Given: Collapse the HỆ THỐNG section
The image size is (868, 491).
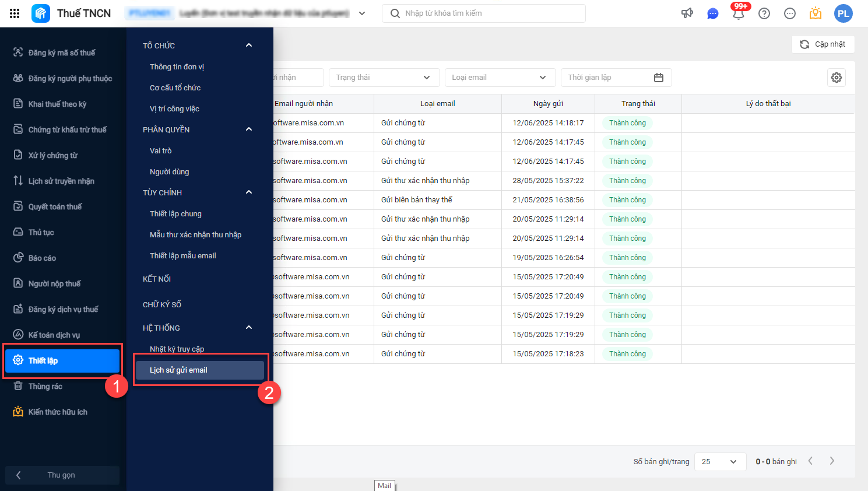Looking at the screenshot, I should pyautogui.click(x=249, y=328).
